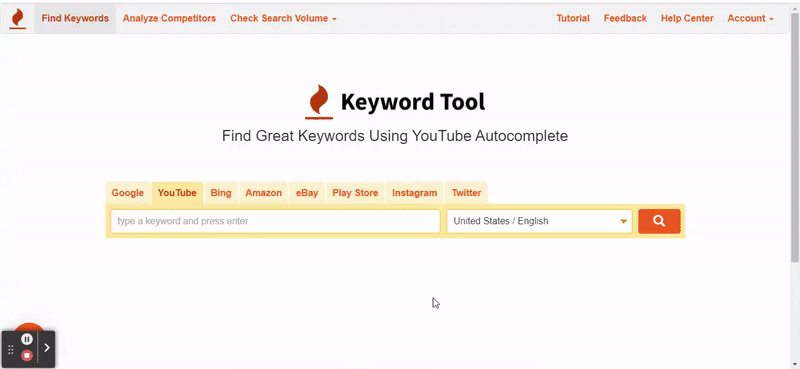This screenshot has height=369, width=800.
Task: Open the Feedback link
Action: pyautogui.click(x=625, y=18)
